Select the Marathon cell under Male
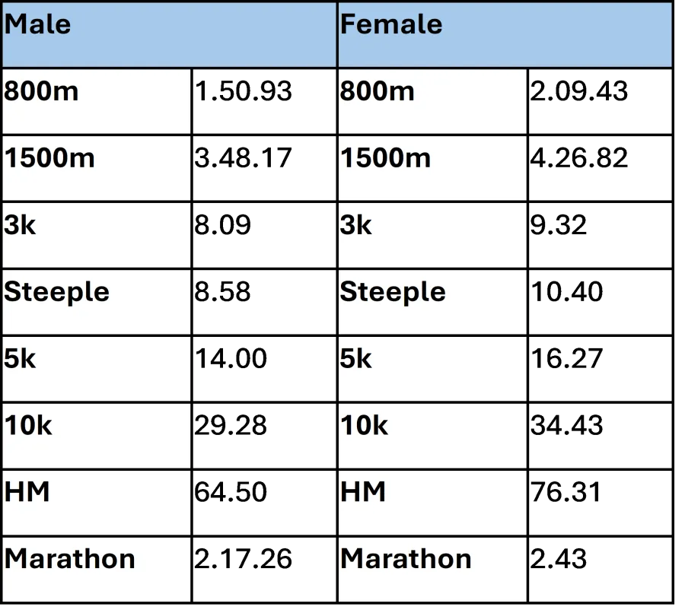 (x=96, y=569)
